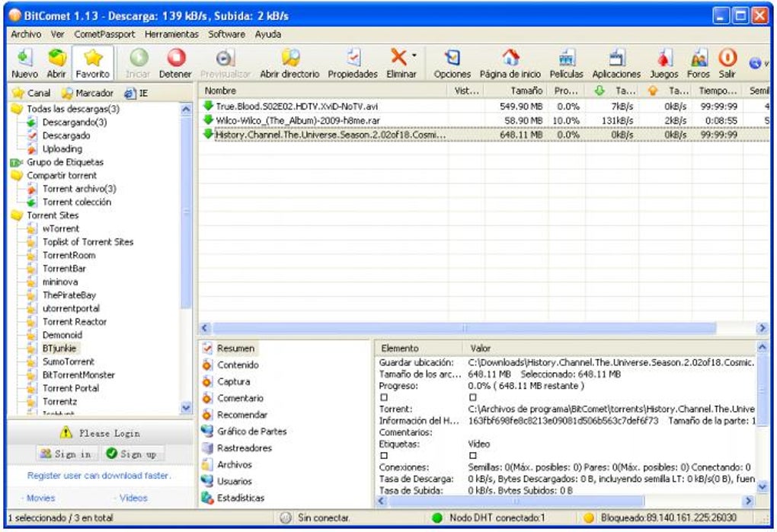Switch to the Marcador tab
This screenshot has width=777, height=532.
coord(88,93)
